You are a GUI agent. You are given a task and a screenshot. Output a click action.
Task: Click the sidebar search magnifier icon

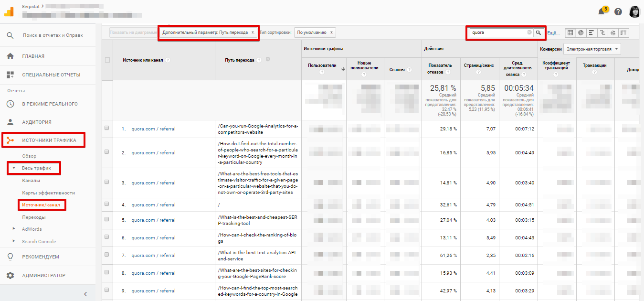coord(10,35)
